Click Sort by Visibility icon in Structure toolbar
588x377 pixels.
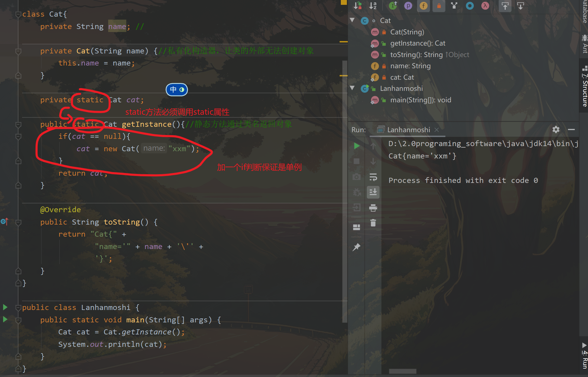[357, 5]
